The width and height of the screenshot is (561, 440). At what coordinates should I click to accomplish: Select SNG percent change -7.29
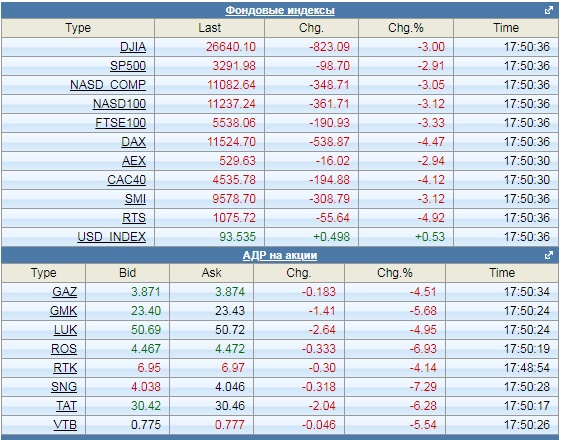click(x=423, y=386)
